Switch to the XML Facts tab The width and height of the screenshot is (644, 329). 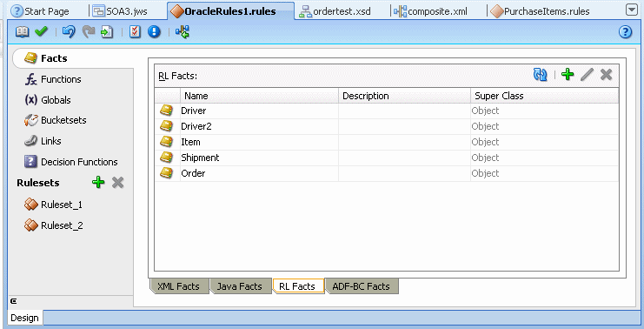click(179, 286)
